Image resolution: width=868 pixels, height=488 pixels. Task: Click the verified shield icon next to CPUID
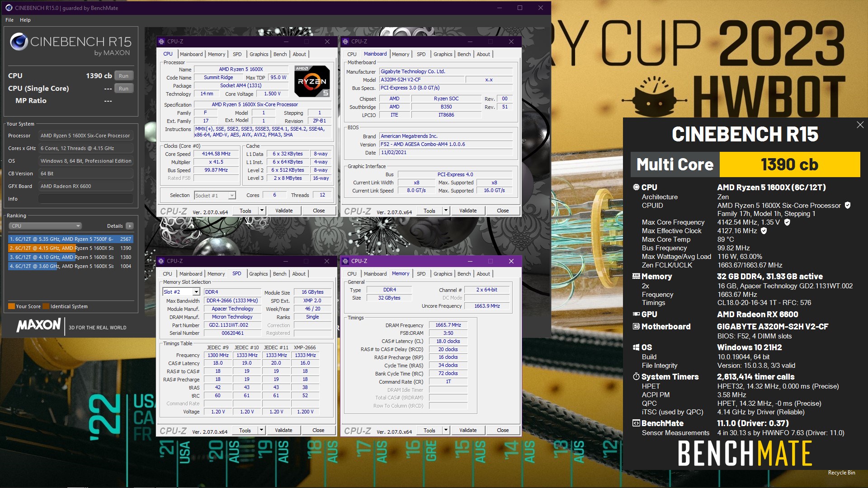pyautogui.click(x=848, y=205)
